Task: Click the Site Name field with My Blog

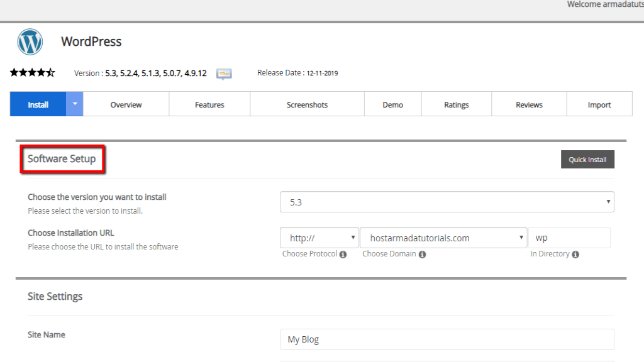Action: tap(447, 339)
